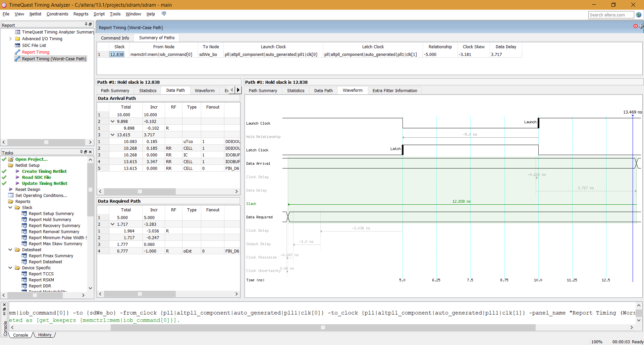Click the Slack column header
Image resolution: width=644 pixels, height=345 pixels.
pyautogui.click(x=119, y=47)
